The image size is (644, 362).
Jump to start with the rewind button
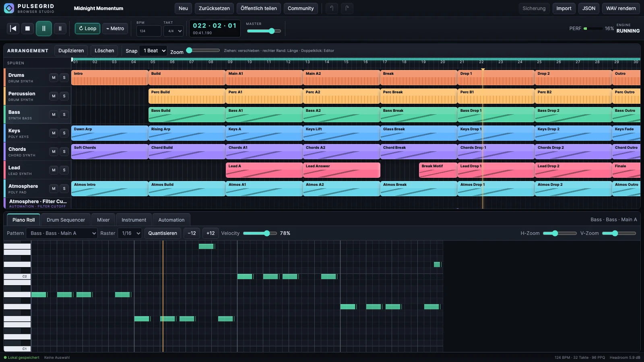pyautogui.click(x=13, y=29)
